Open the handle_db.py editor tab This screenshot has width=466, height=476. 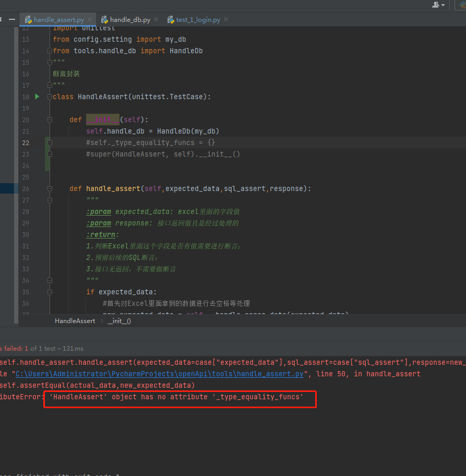[130, 20]
